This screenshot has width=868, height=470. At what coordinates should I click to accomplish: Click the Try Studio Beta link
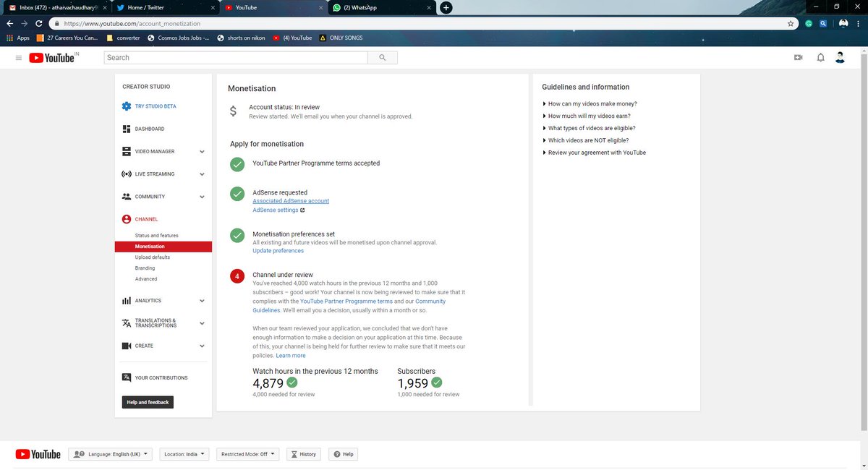point(156,106)
